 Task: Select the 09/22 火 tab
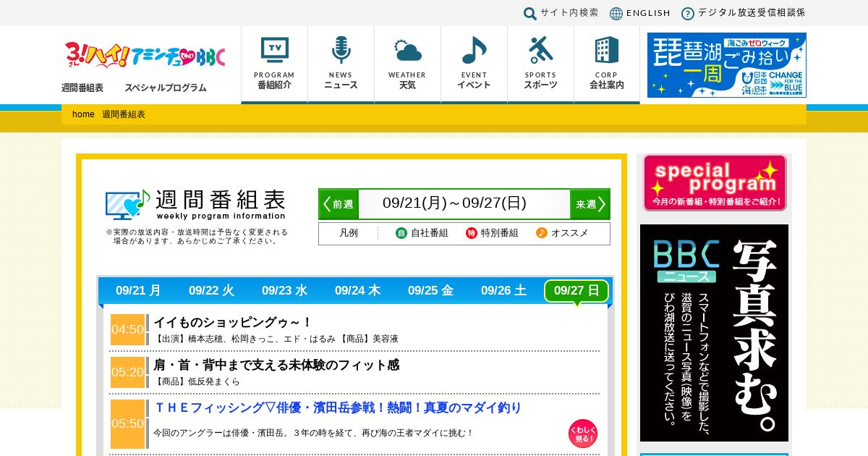tap(211, 291)
